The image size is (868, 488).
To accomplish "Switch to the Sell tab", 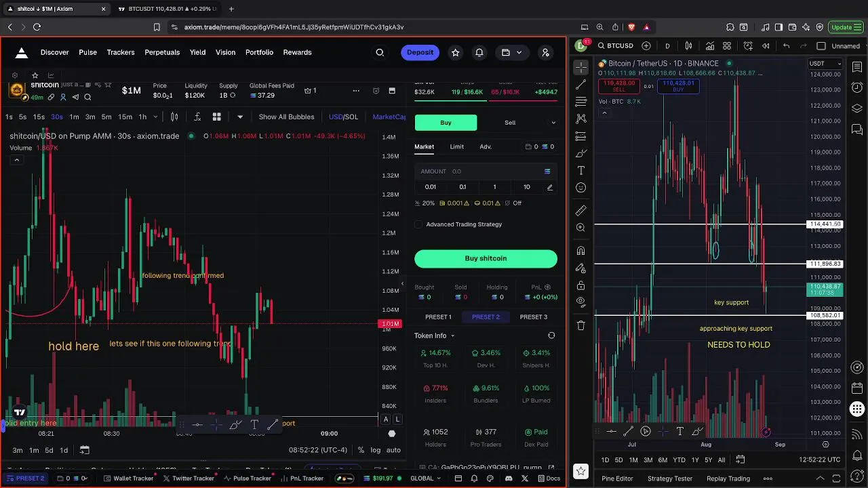I will click(510, 123).
